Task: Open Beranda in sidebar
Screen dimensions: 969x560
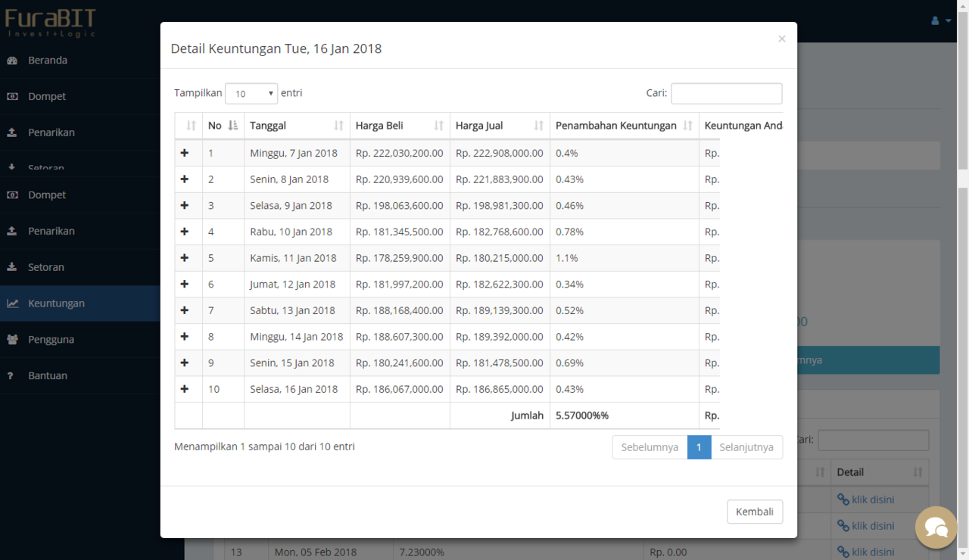Action: (x=79, y=61)
